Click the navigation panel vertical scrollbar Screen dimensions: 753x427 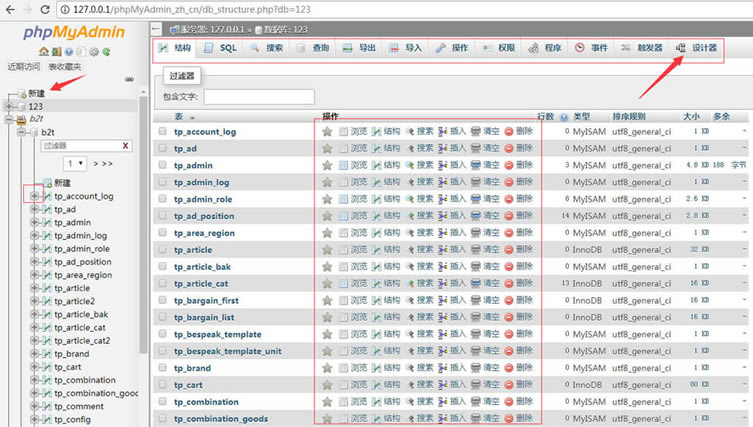pyautogui.click(x=143, y=225)
